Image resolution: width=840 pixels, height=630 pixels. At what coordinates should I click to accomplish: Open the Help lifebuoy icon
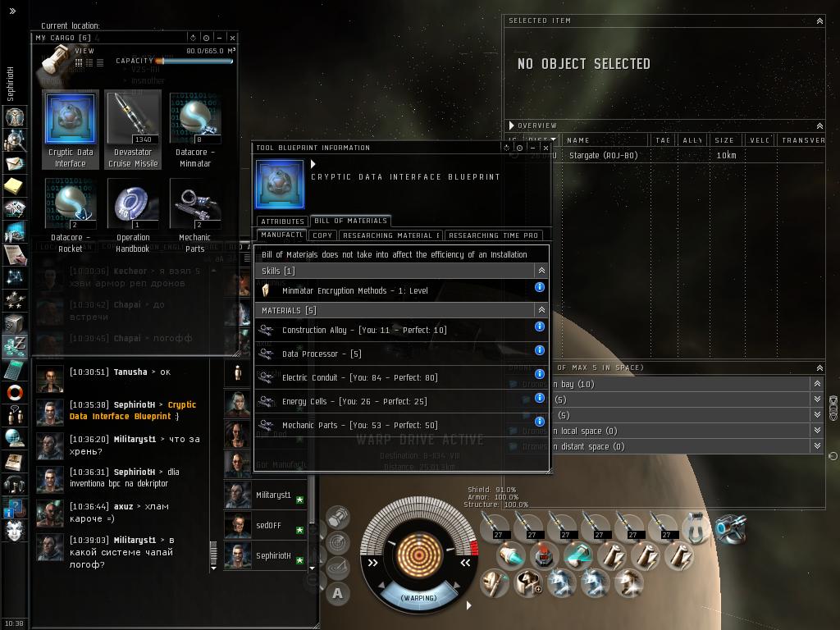15,392
